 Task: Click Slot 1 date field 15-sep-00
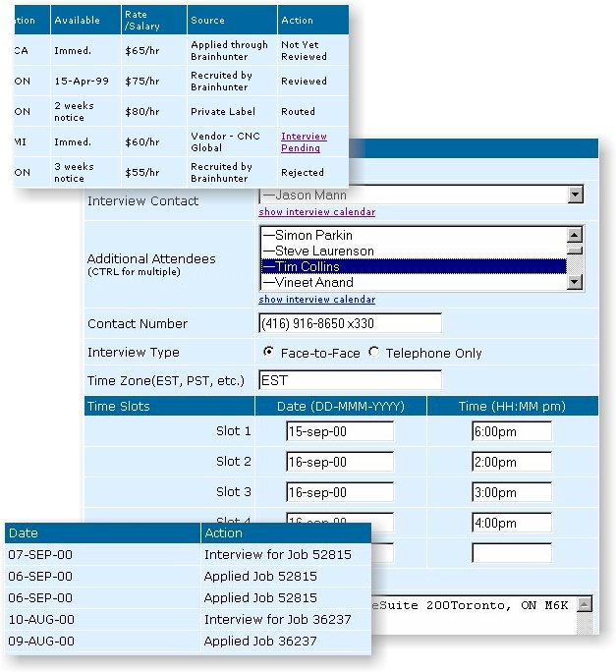340,431
